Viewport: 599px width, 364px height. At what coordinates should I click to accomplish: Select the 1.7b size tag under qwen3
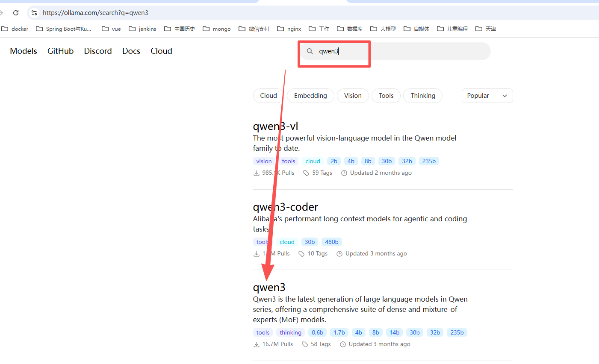(x=339, y=332)
